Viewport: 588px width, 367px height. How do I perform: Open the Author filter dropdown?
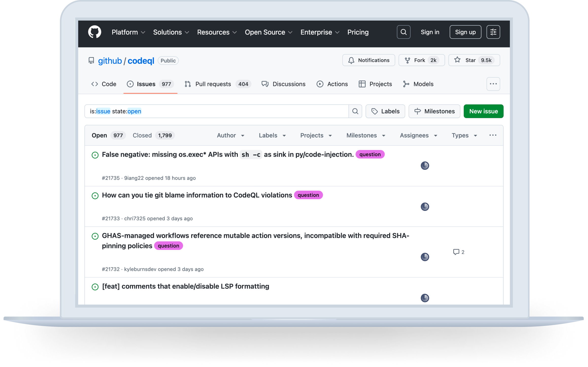tap(231, 136)
